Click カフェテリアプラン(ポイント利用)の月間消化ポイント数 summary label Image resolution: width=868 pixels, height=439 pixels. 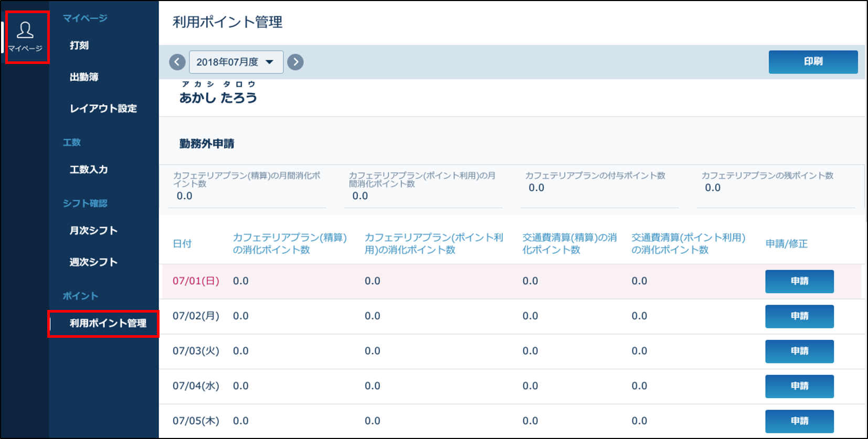pyautogui.click(x=422, y=179)
